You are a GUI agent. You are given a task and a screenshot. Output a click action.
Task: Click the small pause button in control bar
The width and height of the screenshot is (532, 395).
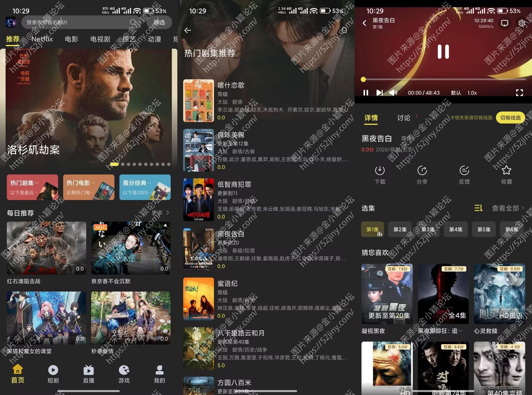pos(366,93)
